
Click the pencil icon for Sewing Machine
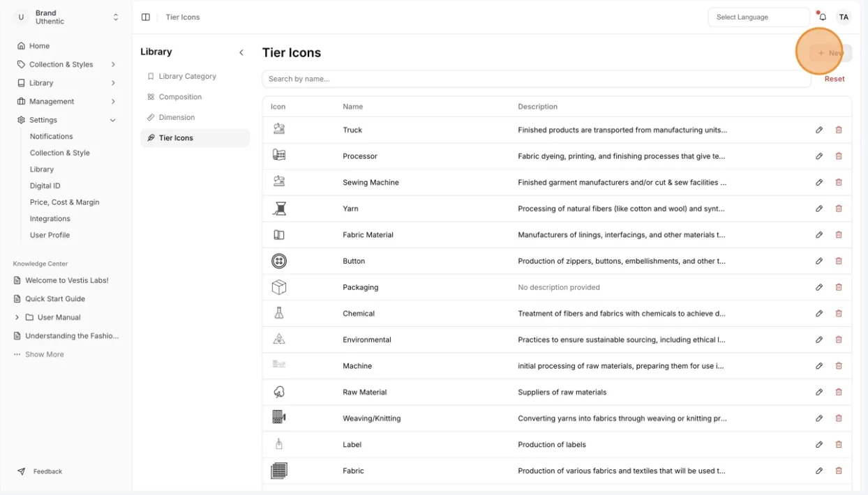coord(819,182)
